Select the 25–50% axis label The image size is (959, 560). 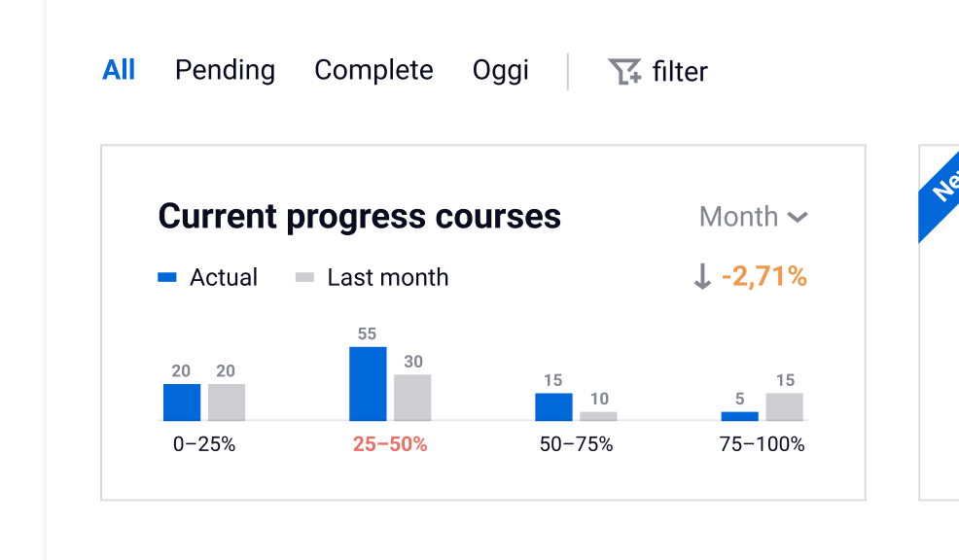click(390, 444)
